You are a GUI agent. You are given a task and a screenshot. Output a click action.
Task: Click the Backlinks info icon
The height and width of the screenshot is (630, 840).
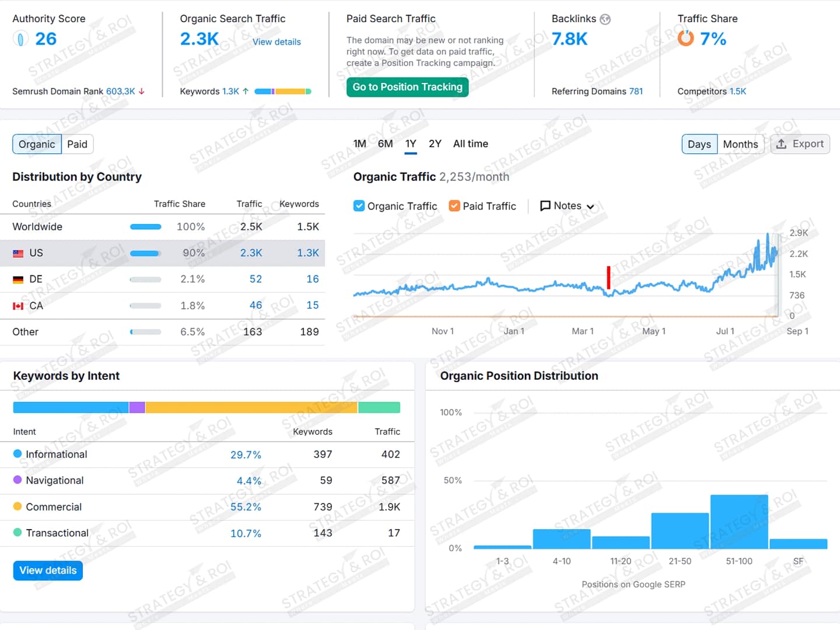click(x=605, y=19)
